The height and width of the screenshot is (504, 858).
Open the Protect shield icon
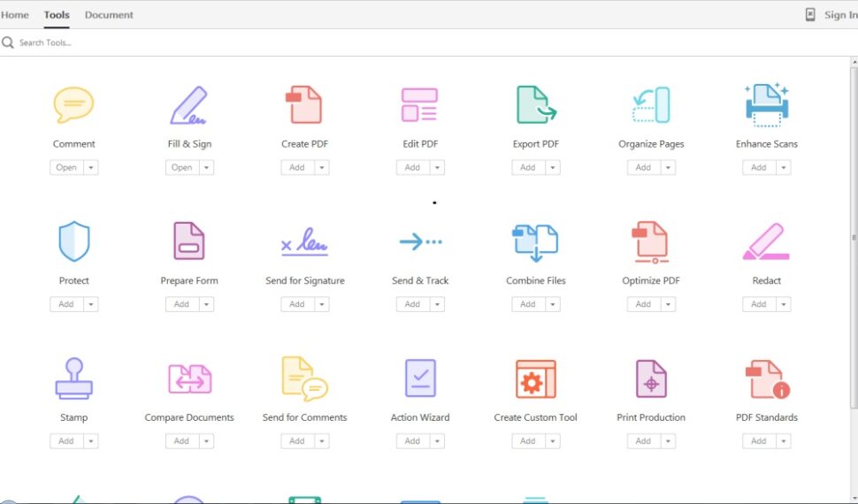[73, 241]
